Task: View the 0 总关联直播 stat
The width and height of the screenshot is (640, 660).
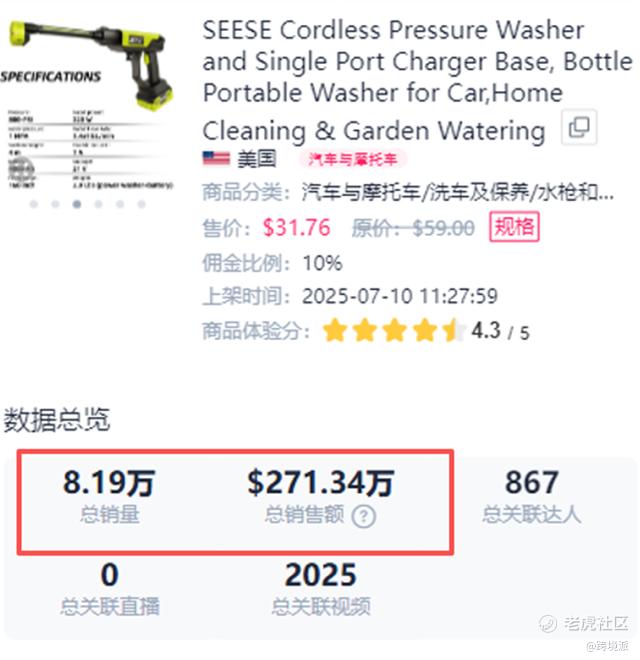Action: 109,588
